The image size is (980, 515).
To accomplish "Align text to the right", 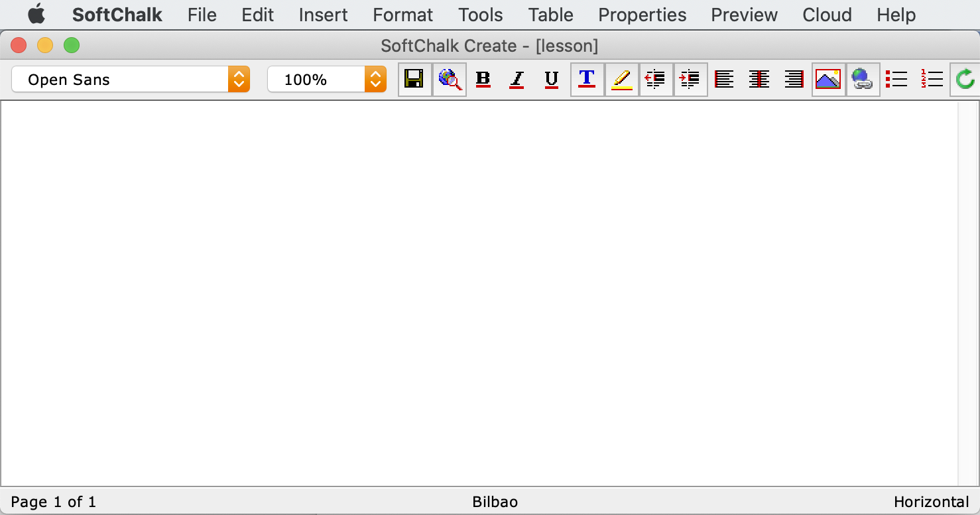I will tap(794, 80).
